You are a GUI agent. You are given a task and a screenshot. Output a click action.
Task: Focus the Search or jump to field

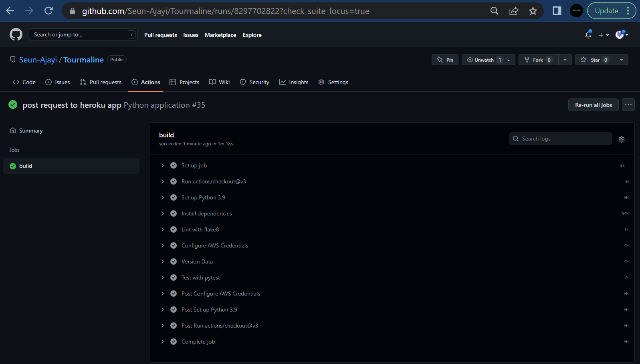coord(83,34)
